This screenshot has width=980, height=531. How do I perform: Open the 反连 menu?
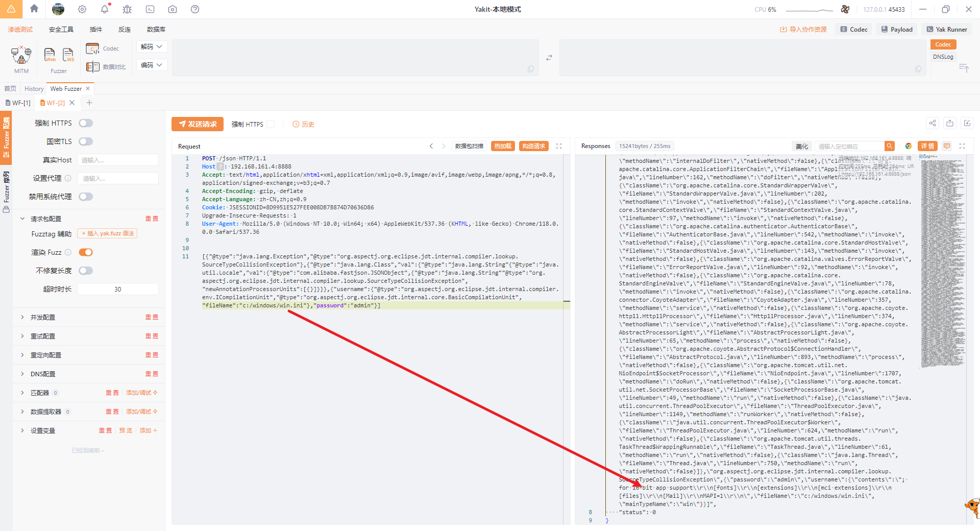tap(125, 30)
